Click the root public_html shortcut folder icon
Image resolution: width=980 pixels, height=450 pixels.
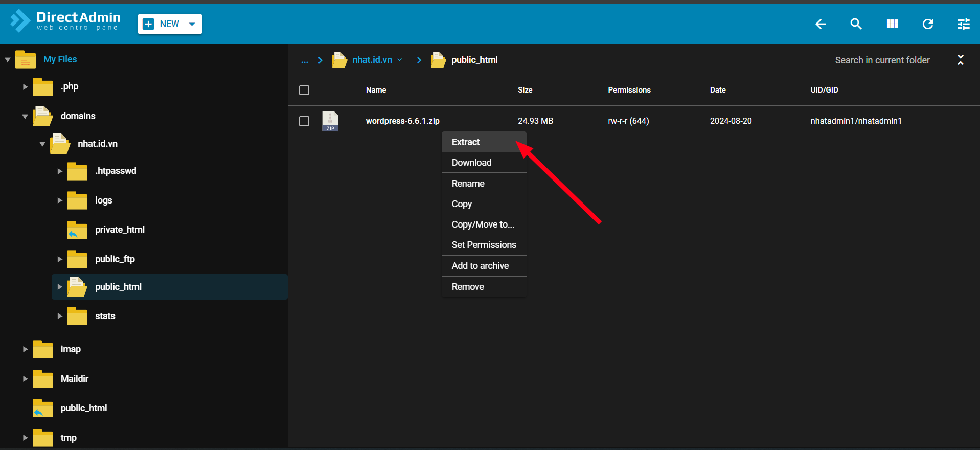coord(43,408)
